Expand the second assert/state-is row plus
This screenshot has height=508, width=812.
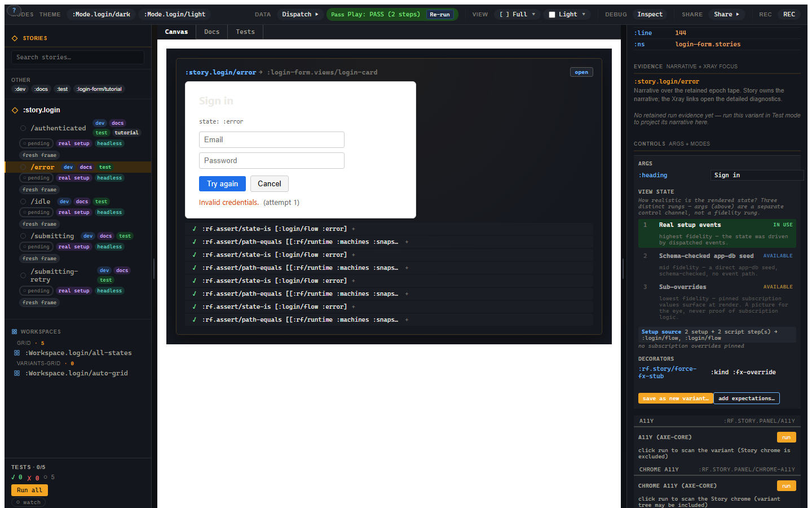pyautogui.click(x=354, y=255)
